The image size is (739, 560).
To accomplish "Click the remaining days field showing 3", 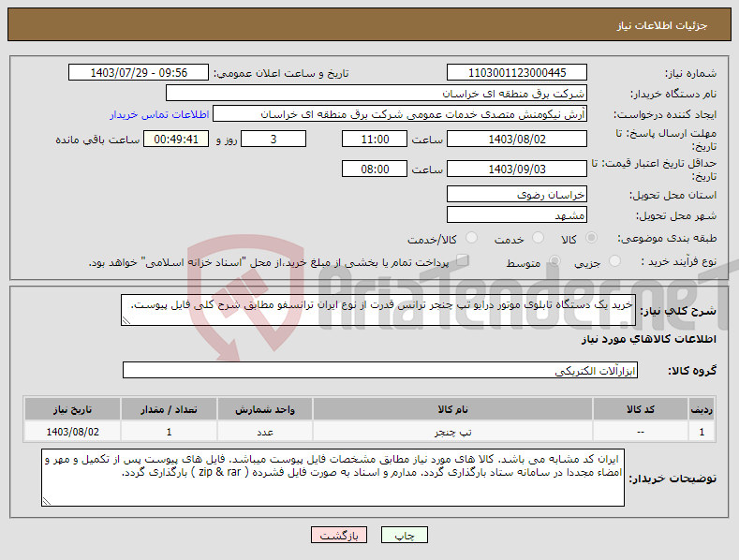I will (x=273, y=139).
